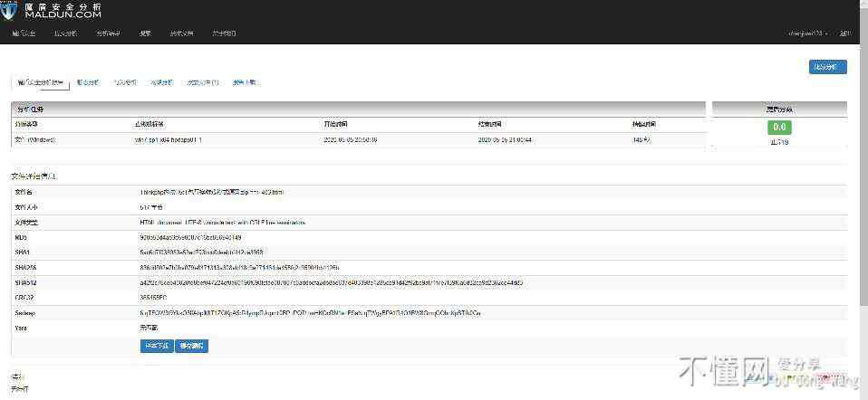Switch to the network analysis tab

coord(161,82)
